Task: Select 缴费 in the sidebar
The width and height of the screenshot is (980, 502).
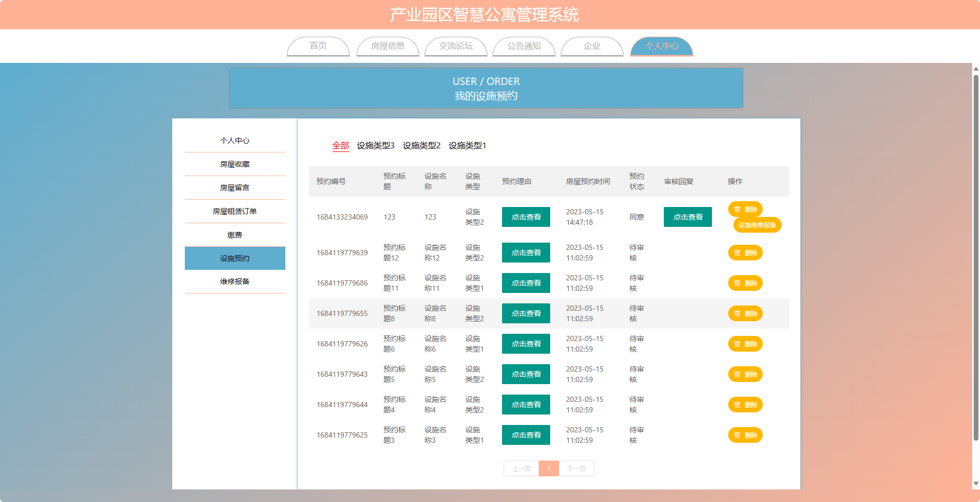Action: pyautogui.click(x=235, y=235)
